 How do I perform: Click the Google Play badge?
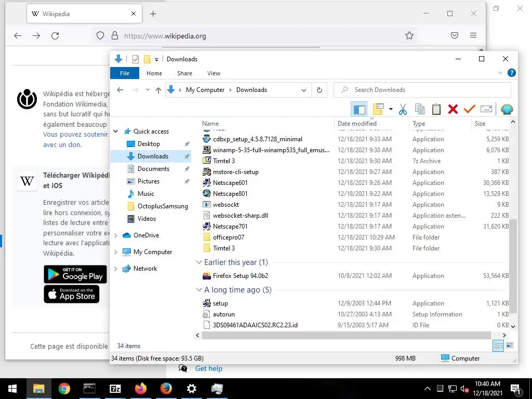click(x=75, y=274)
